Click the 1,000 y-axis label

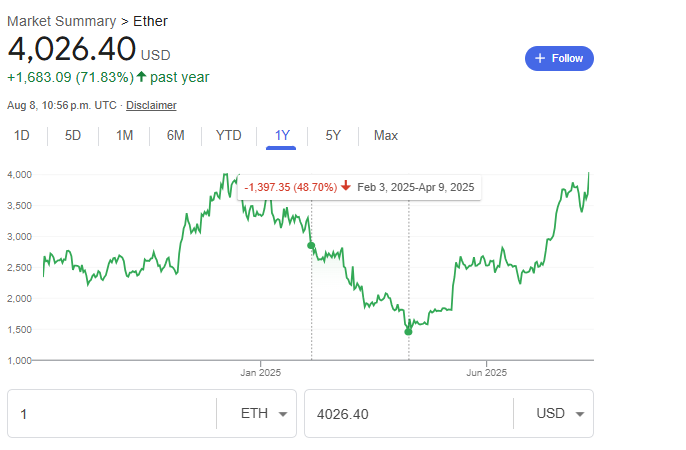[x=20, y=360]
